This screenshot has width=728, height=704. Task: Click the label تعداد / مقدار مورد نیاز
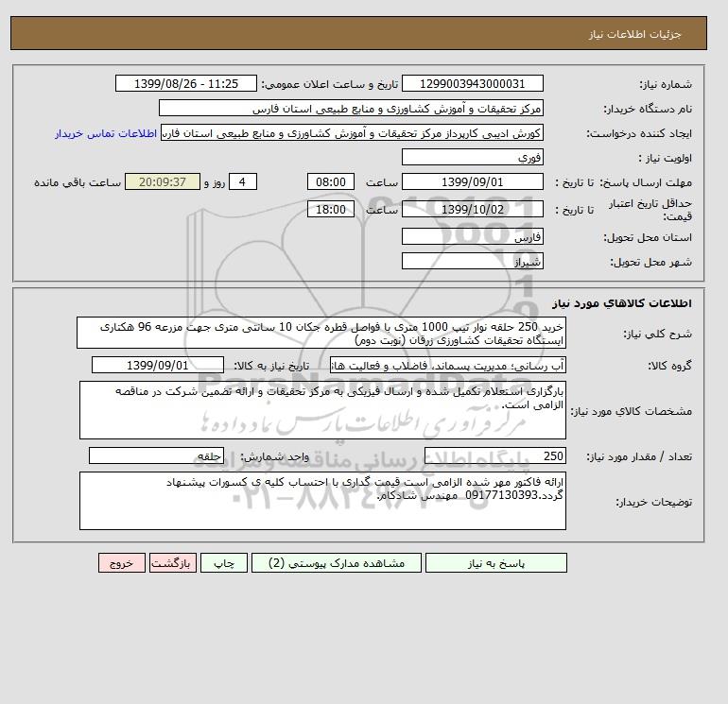639,456
